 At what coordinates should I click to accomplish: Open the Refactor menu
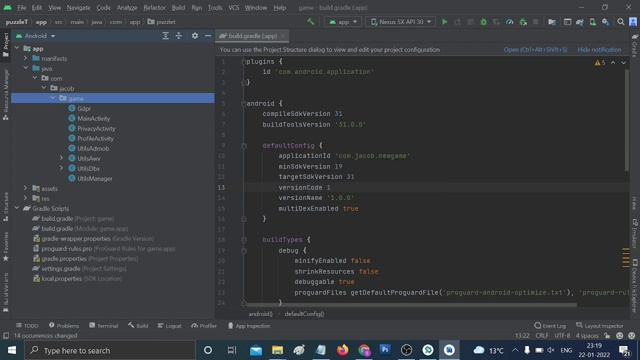(x=154, y=7)
